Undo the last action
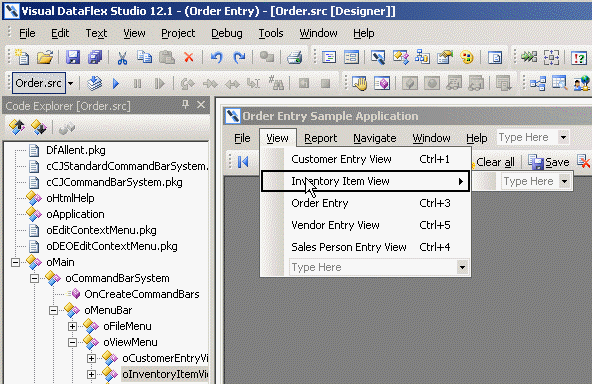 click(216, 57)
